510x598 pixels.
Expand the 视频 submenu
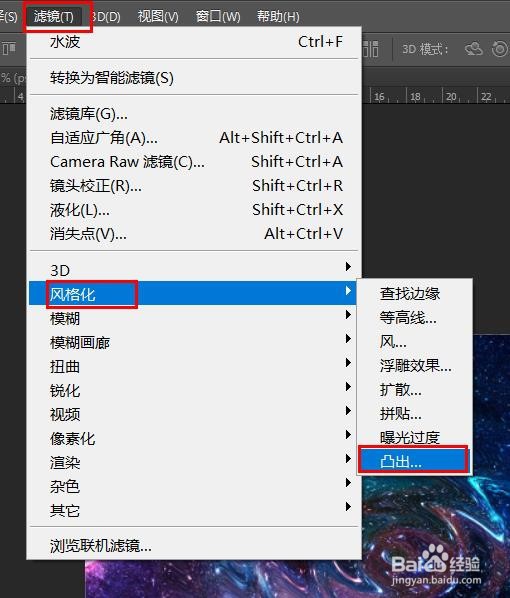(x=194, y=414)
